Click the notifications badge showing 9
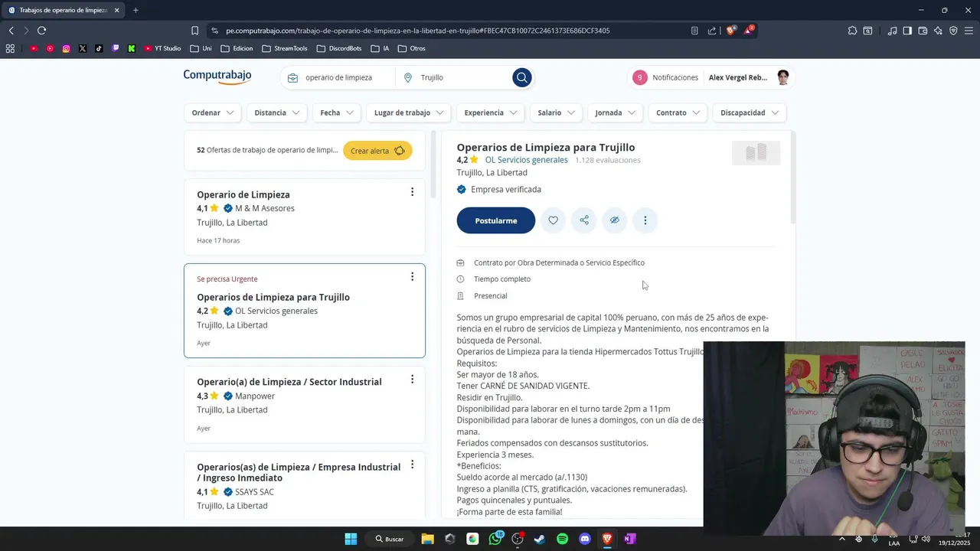The image size is (980, 551). point(640,77)
